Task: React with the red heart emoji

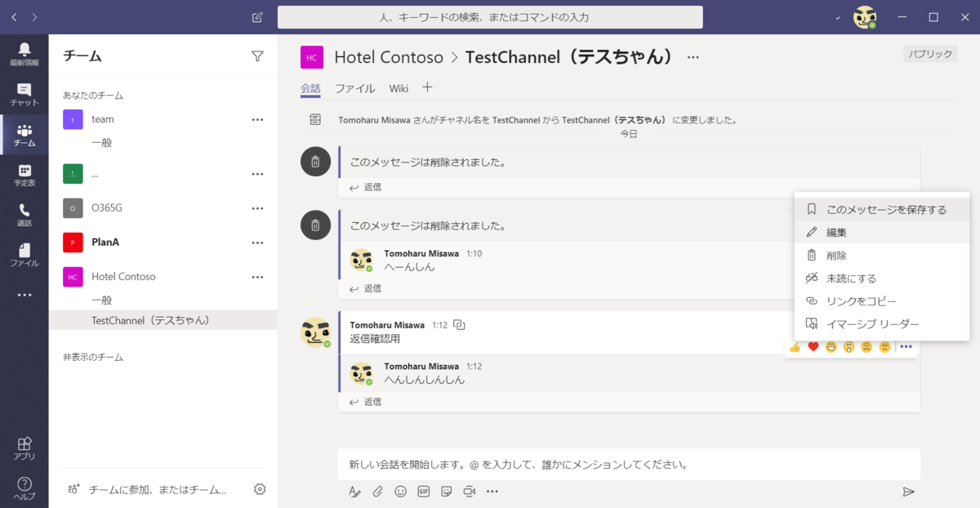Action: coord(813,347)
